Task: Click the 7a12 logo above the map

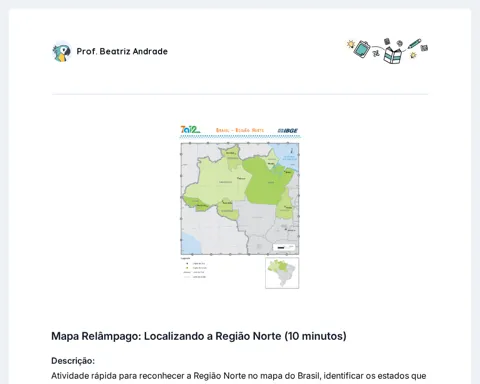Action: tap(190, 130)
